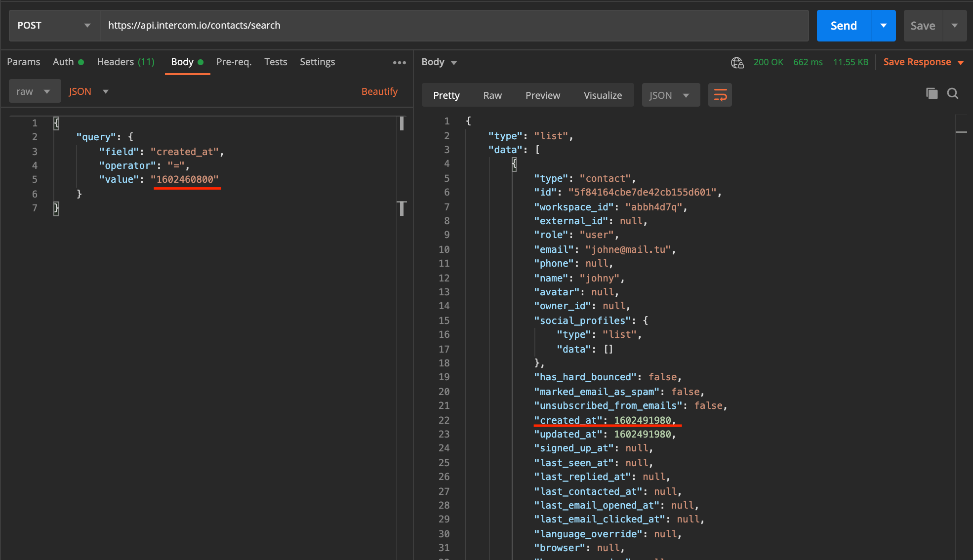Click the "operator" line in request body
The image size is (973, 560).
click(x=144, y=166)
